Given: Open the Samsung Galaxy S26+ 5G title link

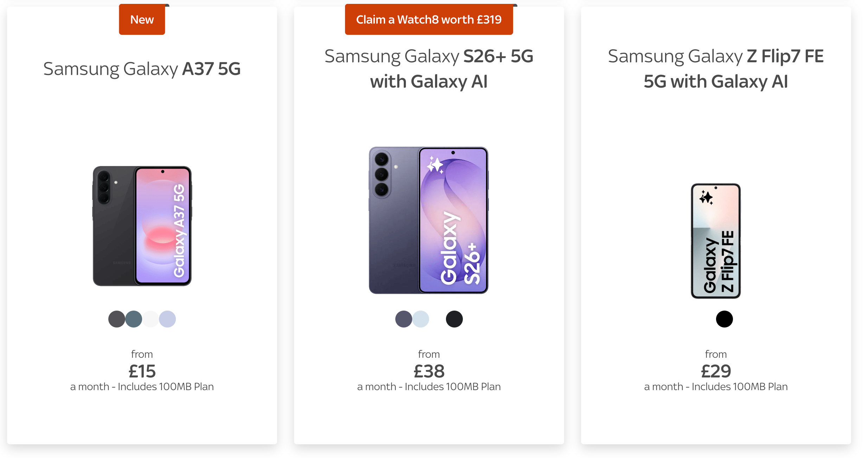Looking at the screenshot, I should coord(428,69).
